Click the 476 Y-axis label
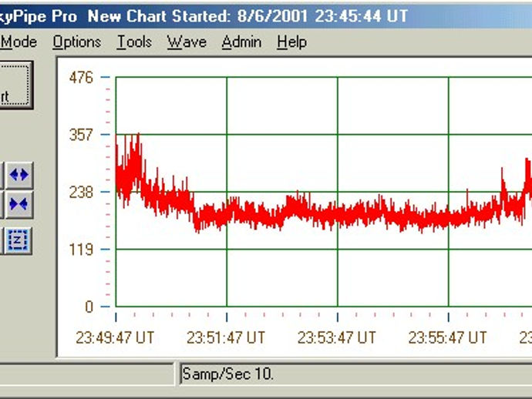The height and width of the screenshot is (399, 532). click(81, 78)
